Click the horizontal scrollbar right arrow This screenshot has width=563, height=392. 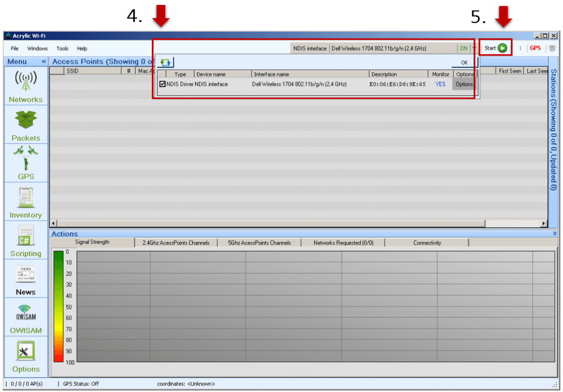pos(544,223)
